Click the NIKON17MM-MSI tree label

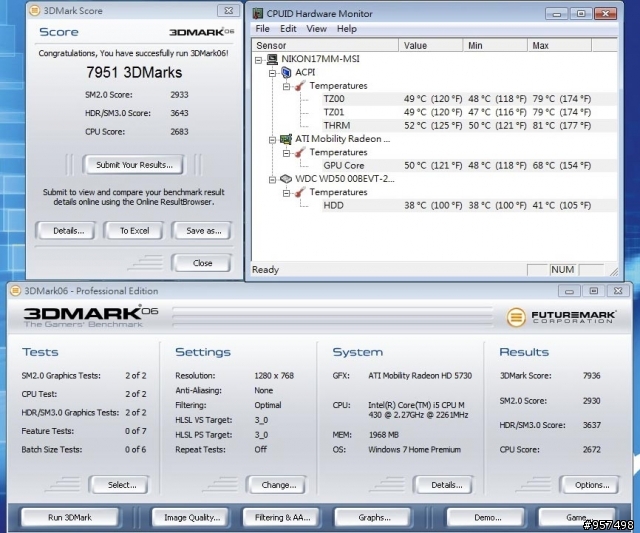320,59
